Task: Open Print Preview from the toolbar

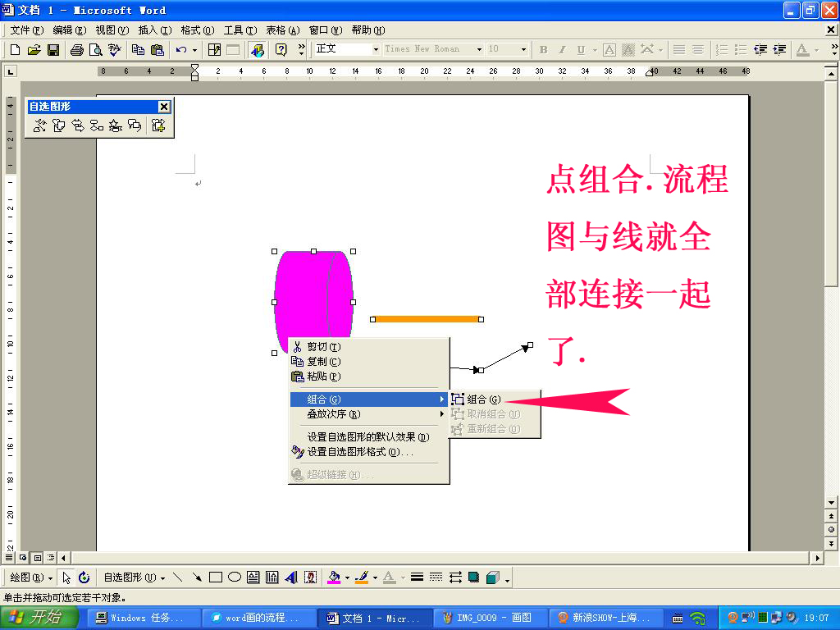Action: click(95, 50)
